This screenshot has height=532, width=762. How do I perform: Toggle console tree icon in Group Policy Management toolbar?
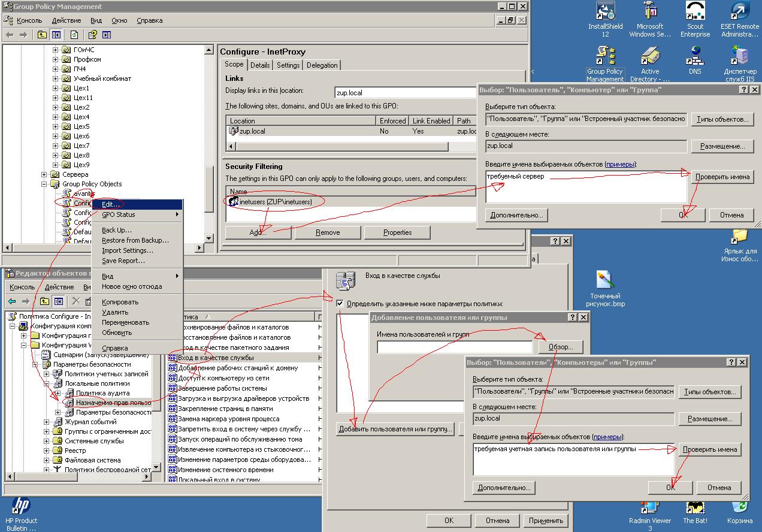coord(56,35)
